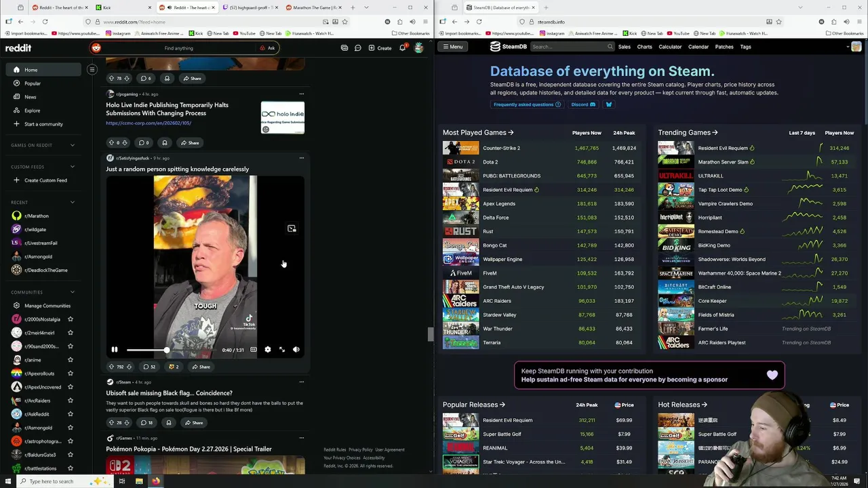Open Task View on Windows taskbar
868x488 pixels.
(122, 481)
